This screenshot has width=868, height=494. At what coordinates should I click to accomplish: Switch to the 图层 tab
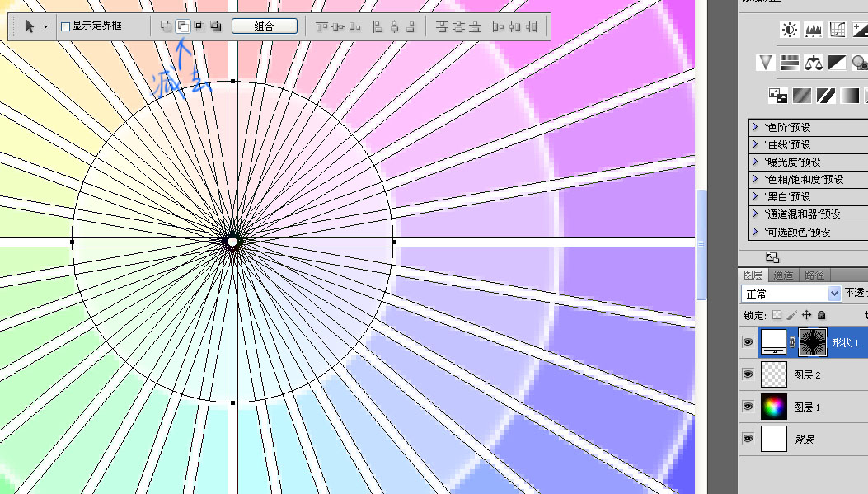753,275
